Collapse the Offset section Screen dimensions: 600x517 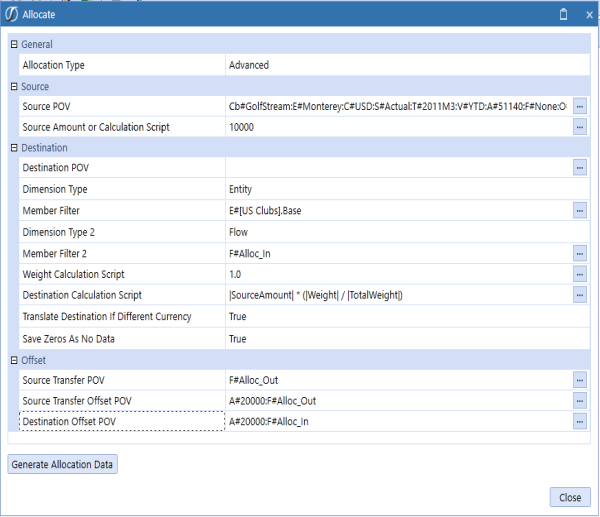14,360
